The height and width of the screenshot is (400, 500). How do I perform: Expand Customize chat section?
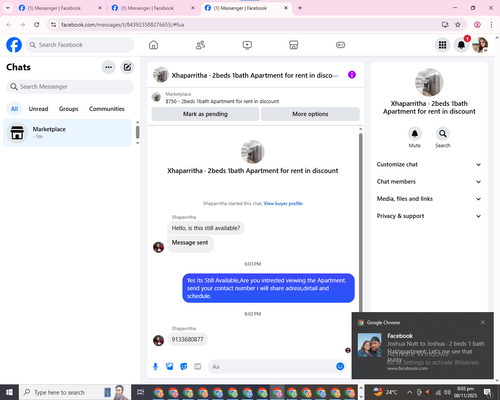429,164
